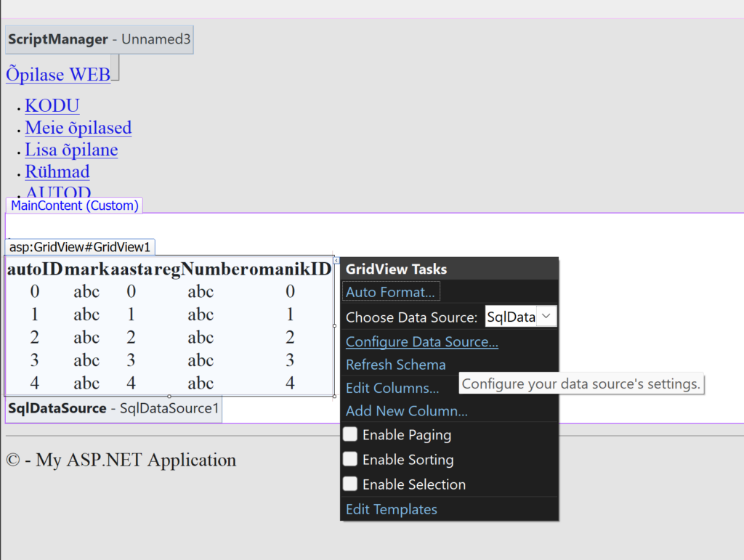Screen dimensions: 744x560
Task: Open Edit Templates from GridView Tasks
Action: (391, 509)
